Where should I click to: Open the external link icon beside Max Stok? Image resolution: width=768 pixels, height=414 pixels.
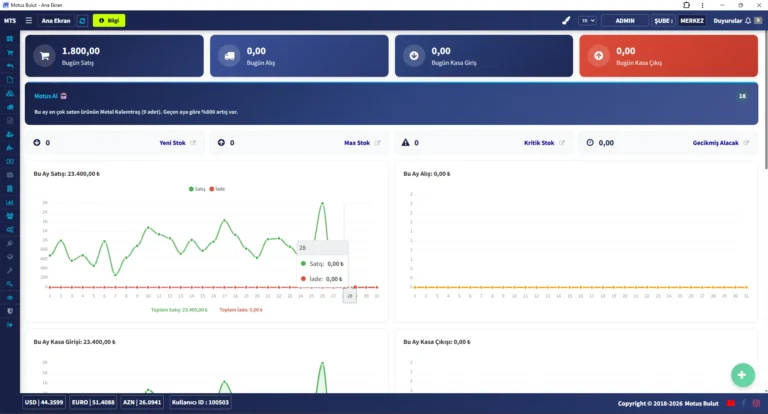(377, 143)
